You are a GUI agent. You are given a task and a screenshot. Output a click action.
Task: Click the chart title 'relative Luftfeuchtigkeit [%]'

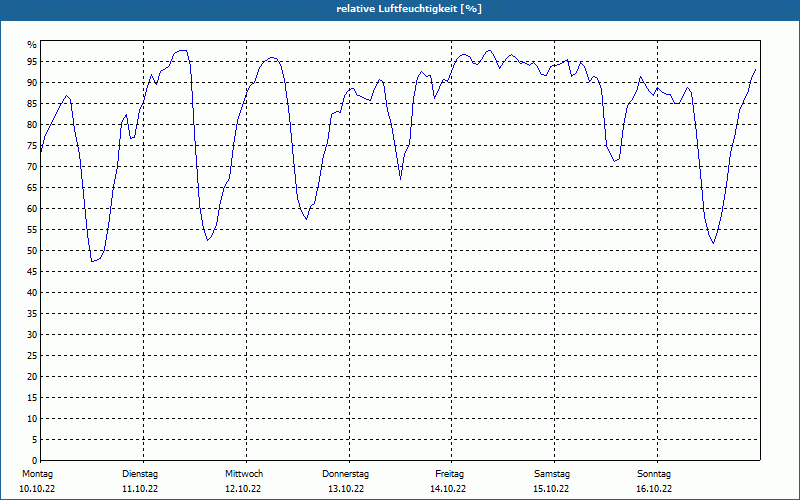click(x=409, y=9)
